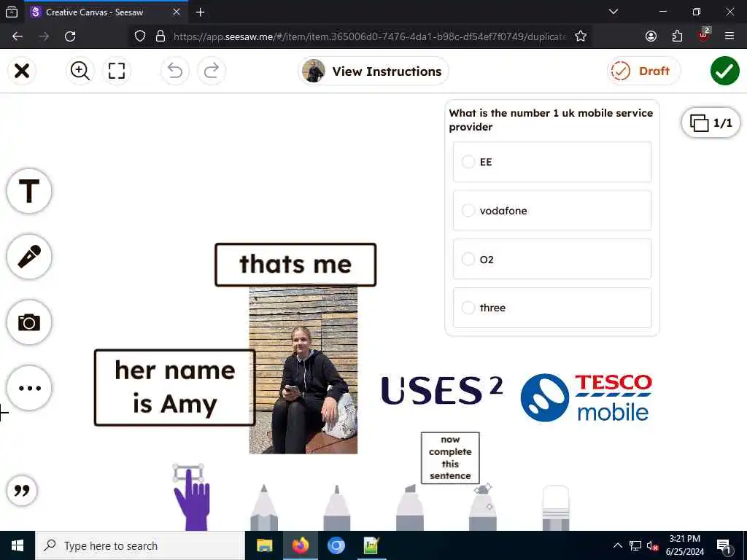Image resolution: width=747 pixels, height=560 pixels.
Task: Pick the marker pen tool
Action: pyautogui.click(x=337, y=507)
